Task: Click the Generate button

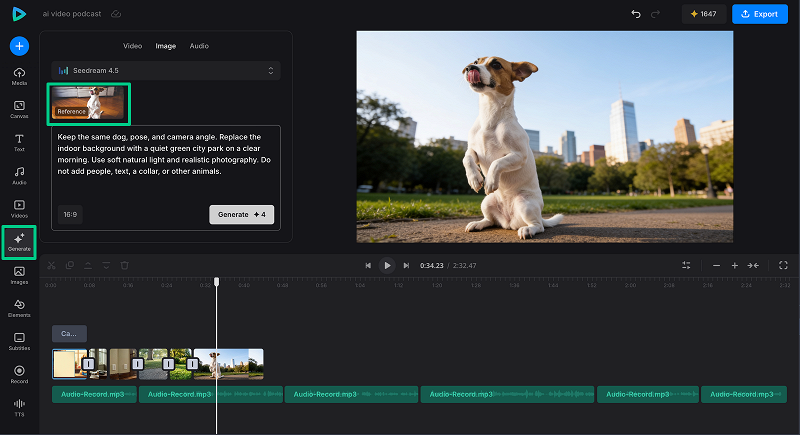Action: pyautogui.click(x=242, y=215)
